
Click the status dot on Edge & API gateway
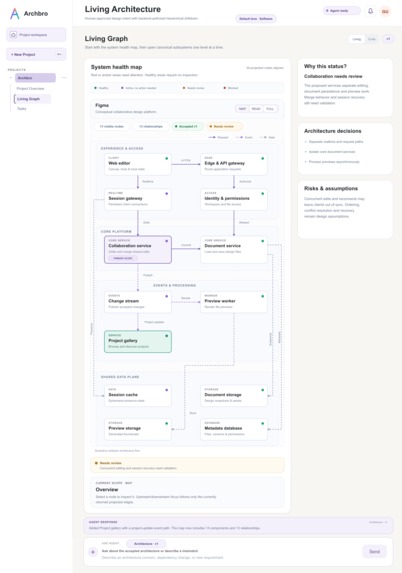tap(262, 159)
